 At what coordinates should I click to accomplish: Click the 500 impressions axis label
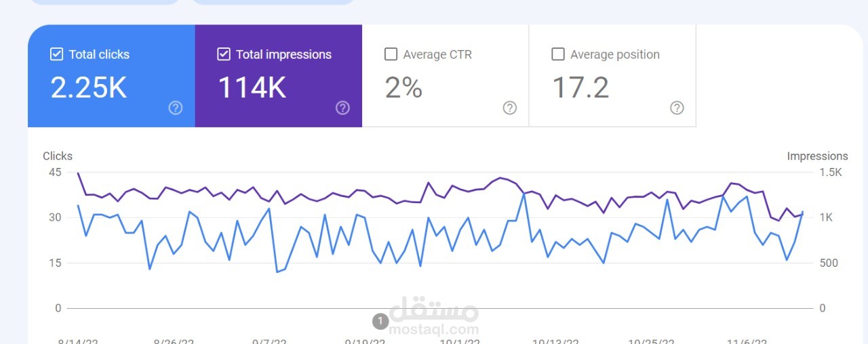pos(829,263)
